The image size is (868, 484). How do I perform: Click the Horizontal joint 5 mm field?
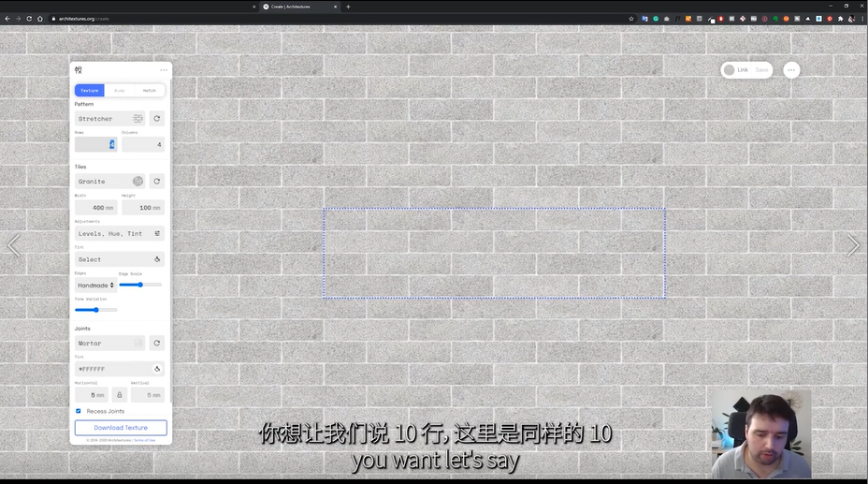(92, 395)
